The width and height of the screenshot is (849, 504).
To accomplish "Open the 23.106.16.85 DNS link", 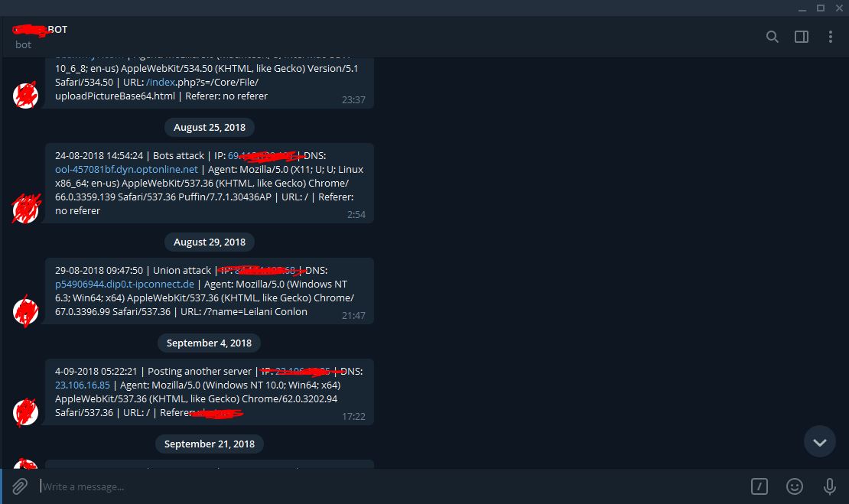I will 83,385.
